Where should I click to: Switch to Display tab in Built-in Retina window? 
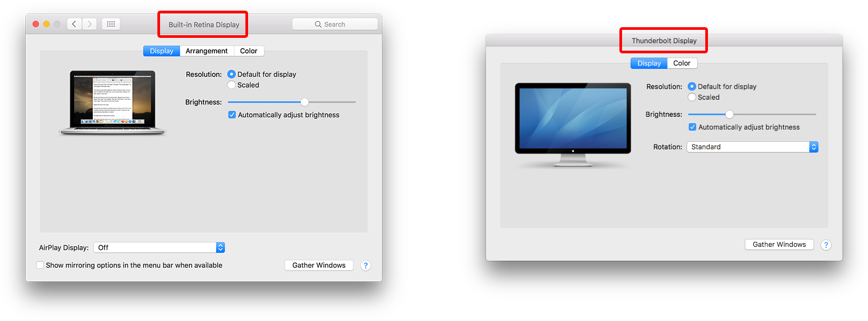(x=162, y=51)
